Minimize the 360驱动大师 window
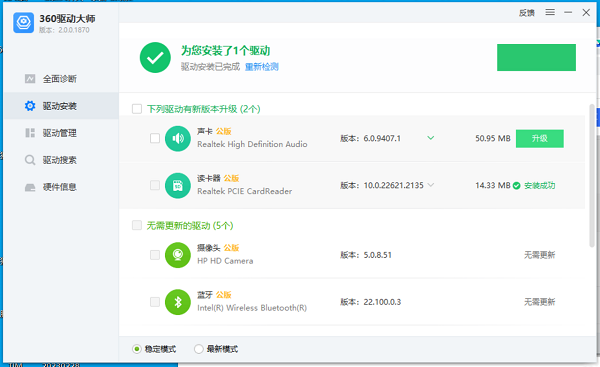Image resolution: width=600 pixels, height=367 pixels. point(568,13)
